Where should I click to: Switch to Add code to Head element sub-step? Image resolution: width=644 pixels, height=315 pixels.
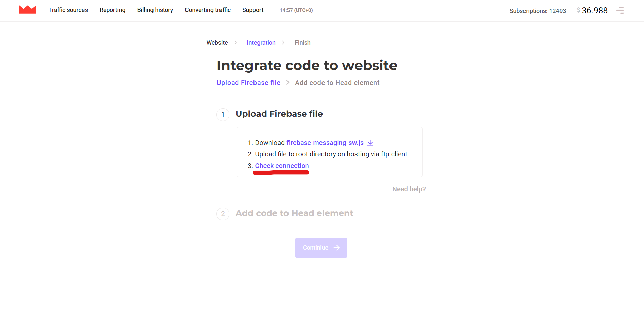[x=337, y=83]
